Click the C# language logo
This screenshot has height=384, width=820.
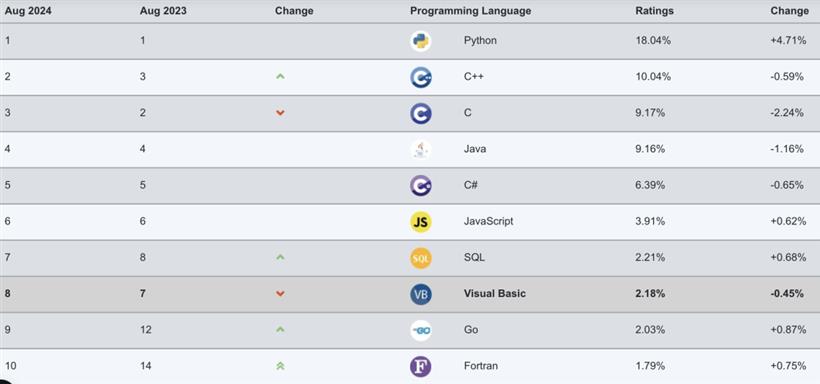tap(420, 186)
